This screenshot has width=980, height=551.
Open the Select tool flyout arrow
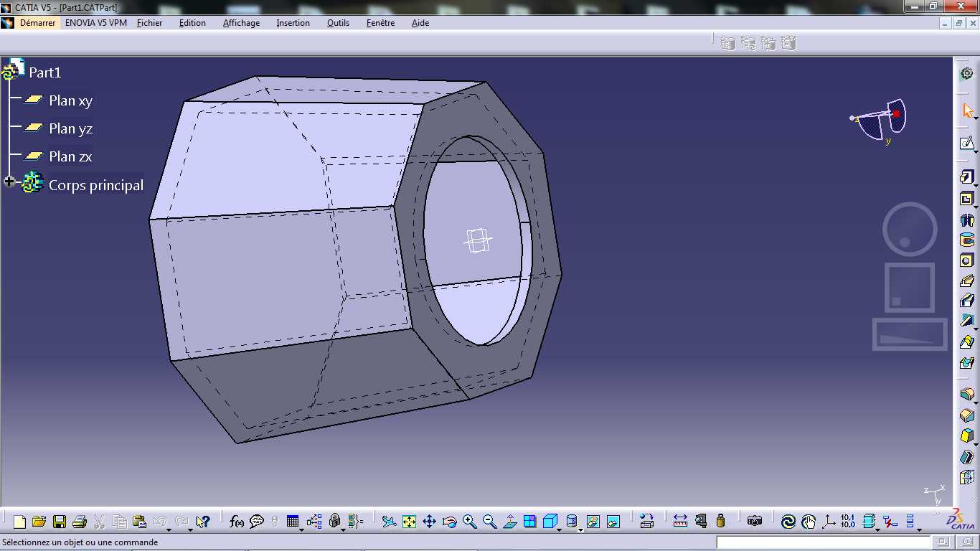(x=976, y=118)
